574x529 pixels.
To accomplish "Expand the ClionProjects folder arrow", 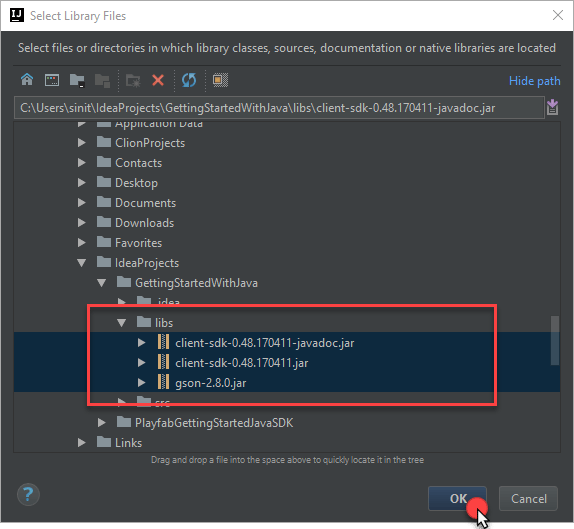I will click(x=82, y=142).
